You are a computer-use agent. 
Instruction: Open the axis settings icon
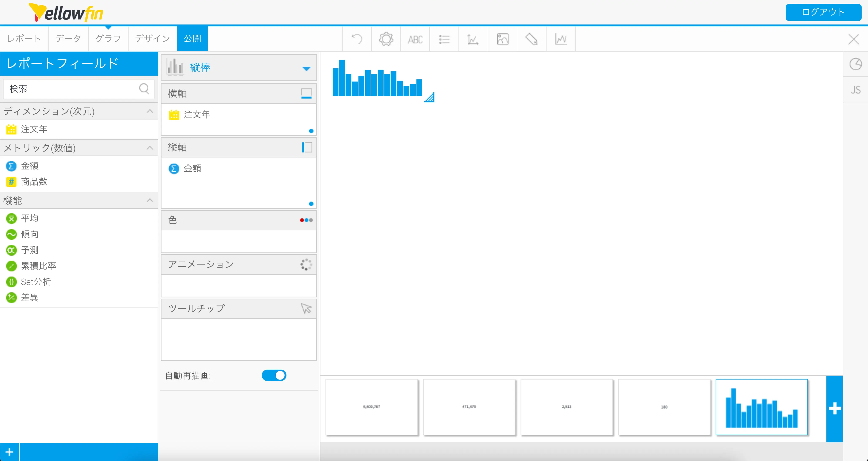pyautogui.click(x=473, y=39)
